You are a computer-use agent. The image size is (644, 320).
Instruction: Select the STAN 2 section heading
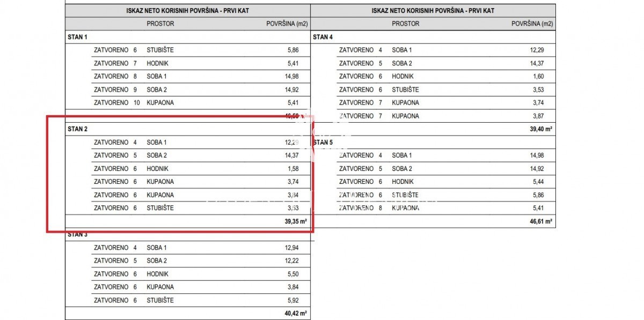tap(77, 129)
